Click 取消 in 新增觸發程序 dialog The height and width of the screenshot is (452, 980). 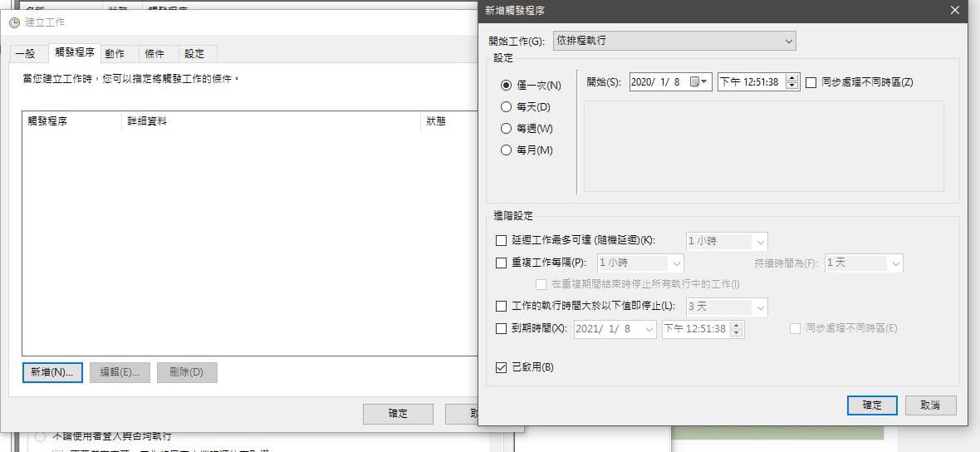coord(931,405)
